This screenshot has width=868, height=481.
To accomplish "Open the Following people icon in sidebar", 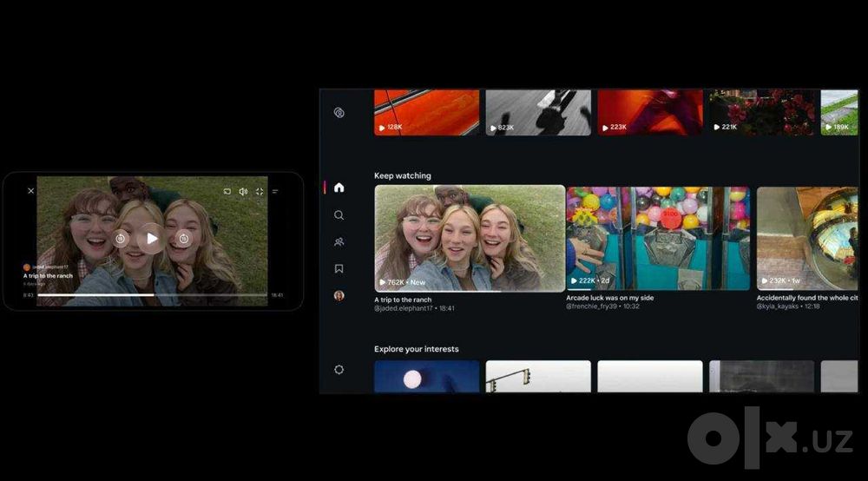I will [339, 242].
